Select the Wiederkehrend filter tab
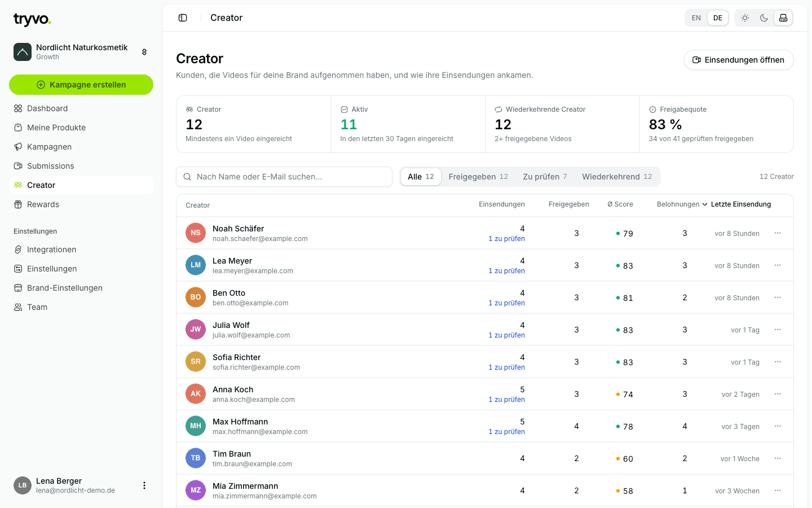Viewport: 812px width, 508px height. (x=617, y=177)
